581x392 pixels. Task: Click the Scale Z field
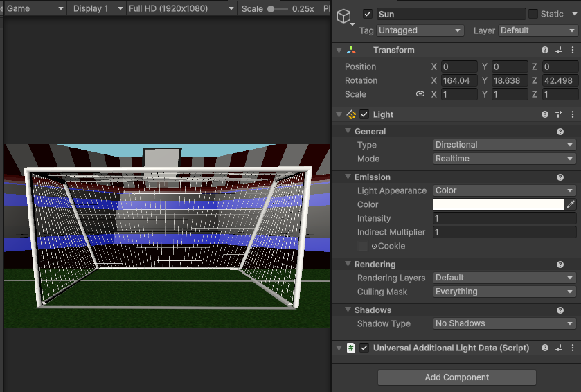(x=560, y=94)
